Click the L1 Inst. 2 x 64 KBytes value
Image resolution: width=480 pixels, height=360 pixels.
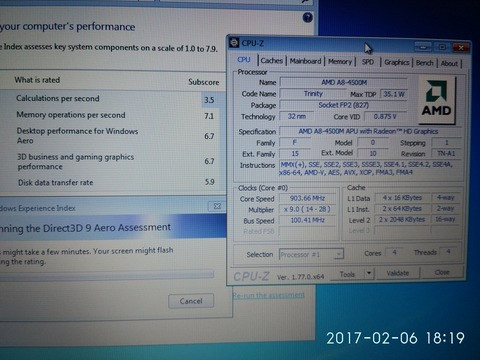click(402, 209)
